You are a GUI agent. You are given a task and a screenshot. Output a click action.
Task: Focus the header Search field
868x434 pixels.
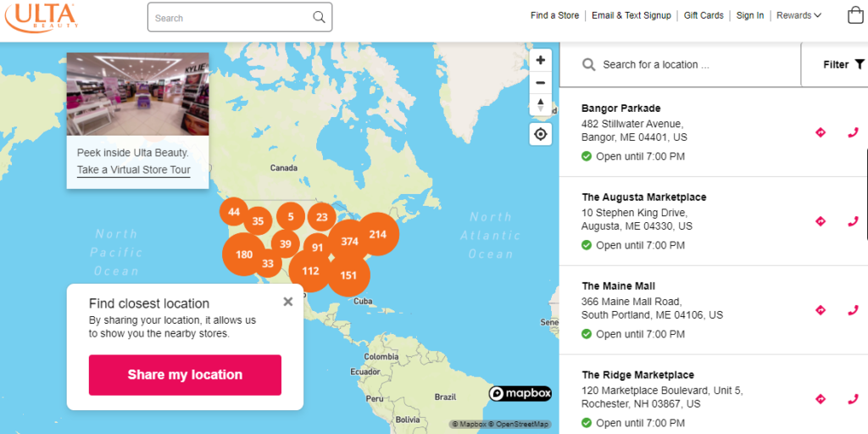tap(240, 17)
